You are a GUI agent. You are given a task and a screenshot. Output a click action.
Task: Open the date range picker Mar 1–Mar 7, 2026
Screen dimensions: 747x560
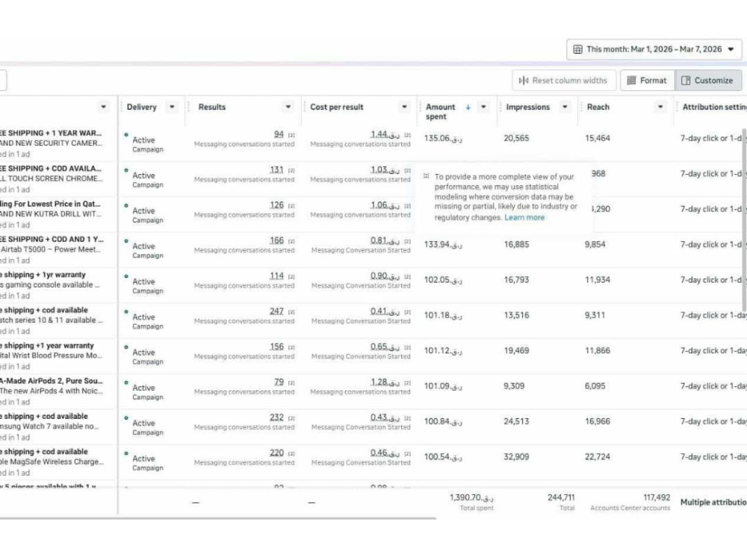654,49
